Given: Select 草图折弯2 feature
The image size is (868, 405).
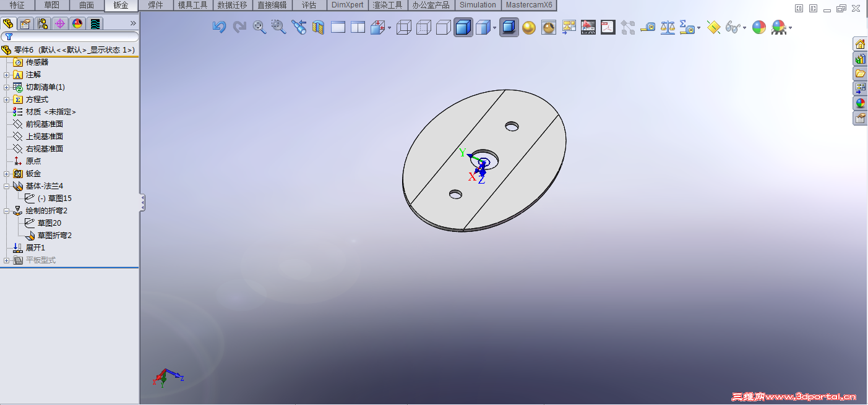Looking at the screenshot, I should [54, 236].
